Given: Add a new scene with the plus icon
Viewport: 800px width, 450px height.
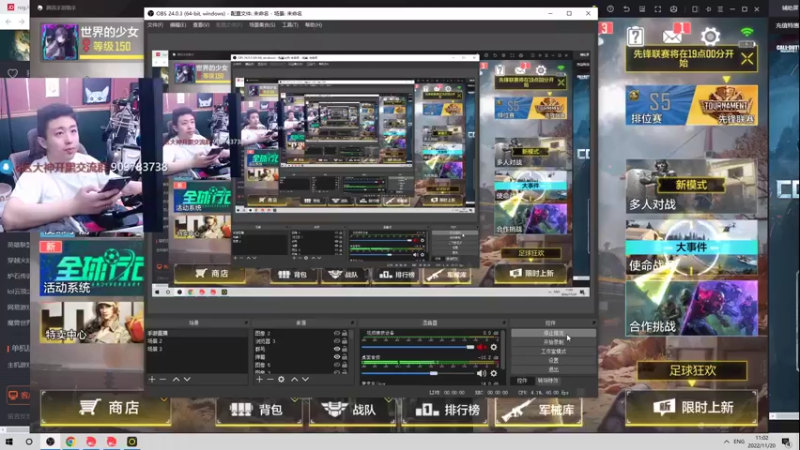Looking at the screenshot, I should [152, 380].
